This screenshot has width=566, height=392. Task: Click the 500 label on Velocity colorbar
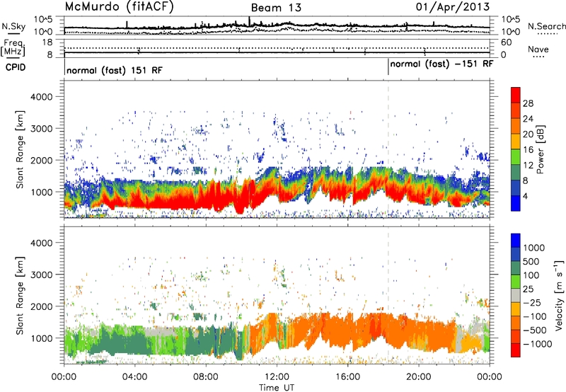pyautogui.click(x=531, y=261)
